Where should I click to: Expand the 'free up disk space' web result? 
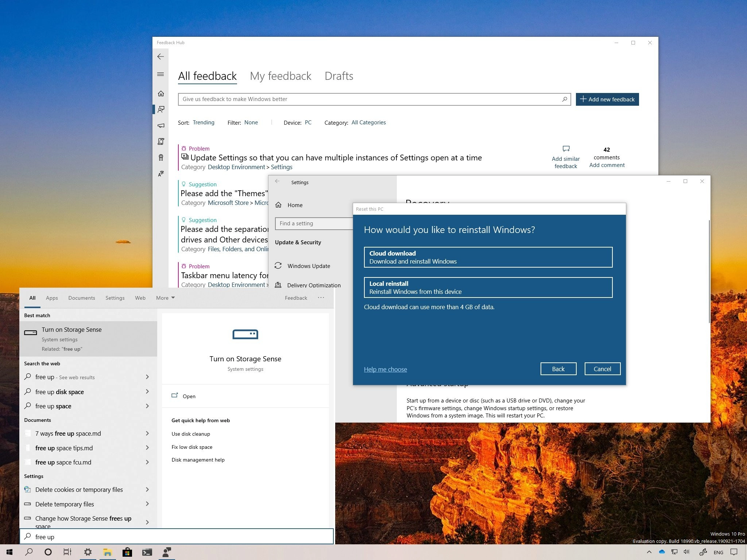tap(147, 392)
